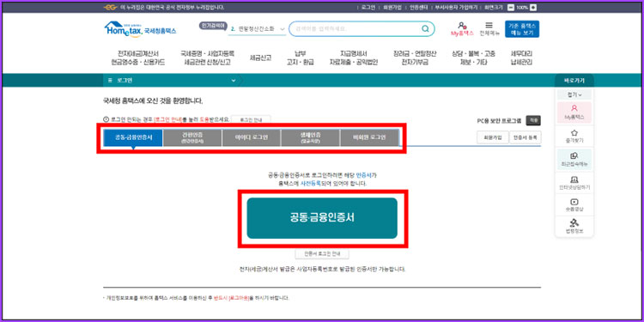Screen dimensions: 644x322
Task: Open 세무대리 납세관리 menu
Action: [521, 58]
